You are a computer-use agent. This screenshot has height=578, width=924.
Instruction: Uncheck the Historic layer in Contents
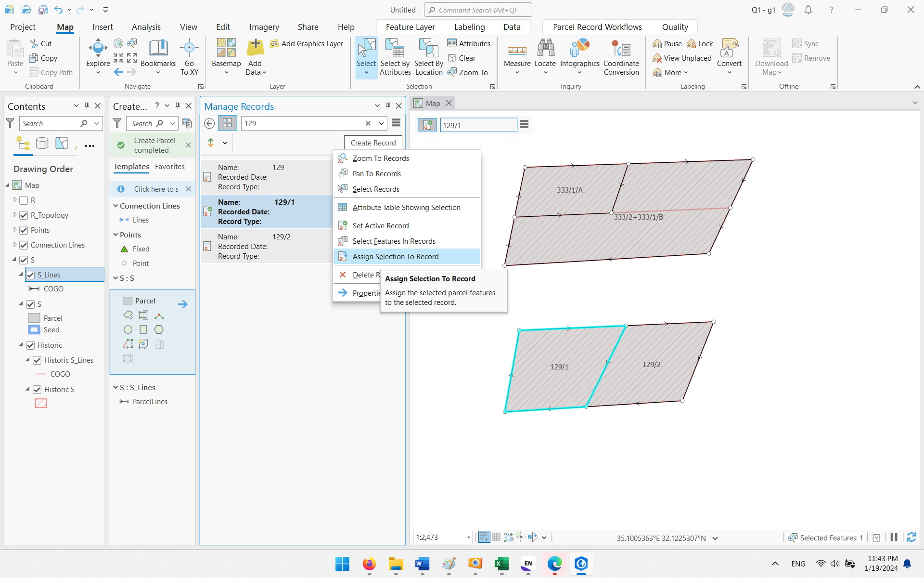[x=31, y=345]
